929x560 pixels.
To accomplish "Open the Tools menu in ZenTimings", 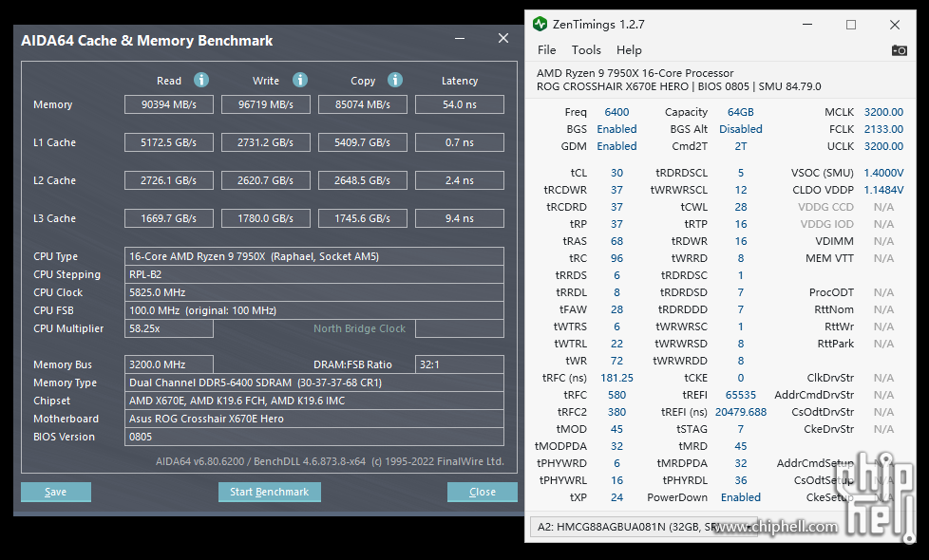I will tap(586, 50).
